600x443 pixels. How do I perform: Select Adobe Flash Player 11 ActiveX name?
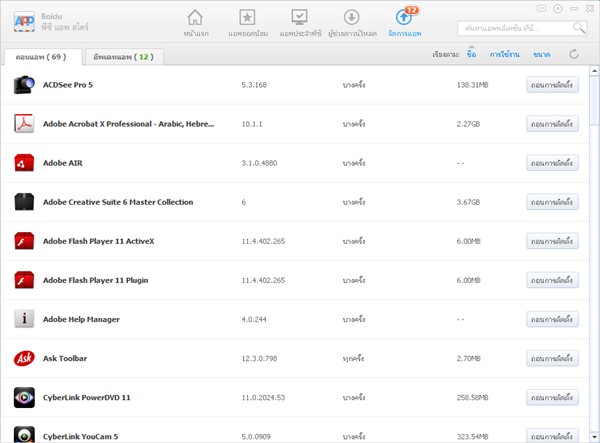click(99, 241)
